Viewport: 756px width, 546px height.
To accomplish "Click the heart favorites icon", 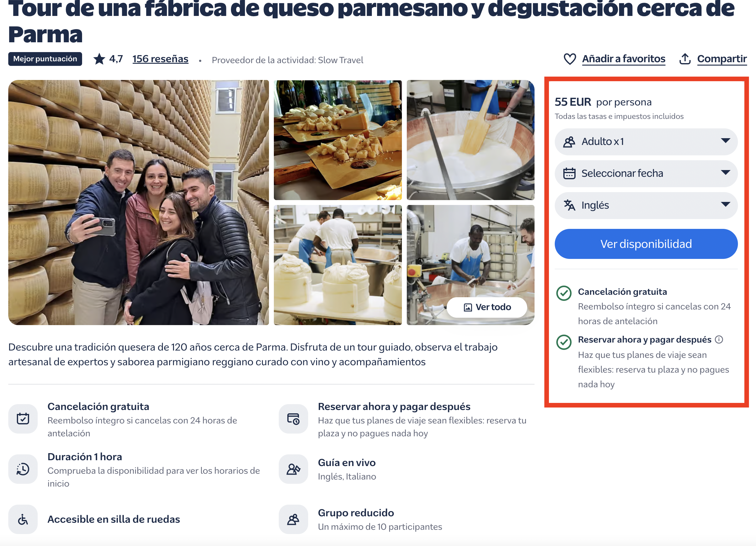I will point(570,59).
